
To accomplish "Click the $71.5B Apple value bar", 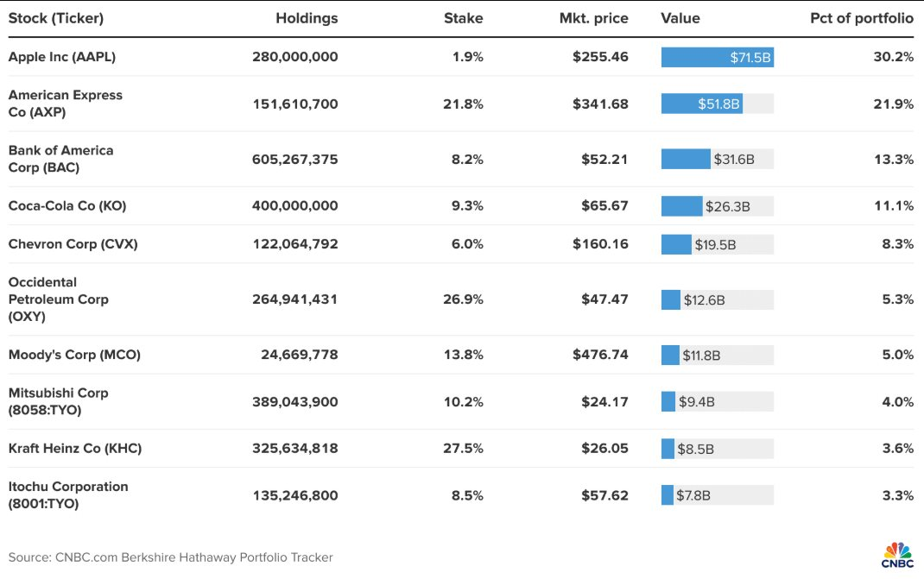I will (x=717, y=57).
